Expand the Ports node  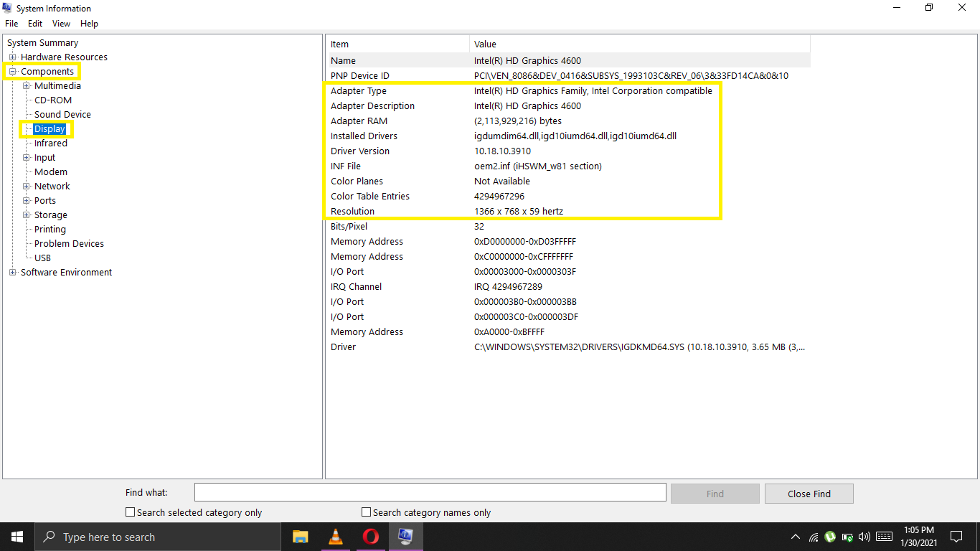(27, 201)
